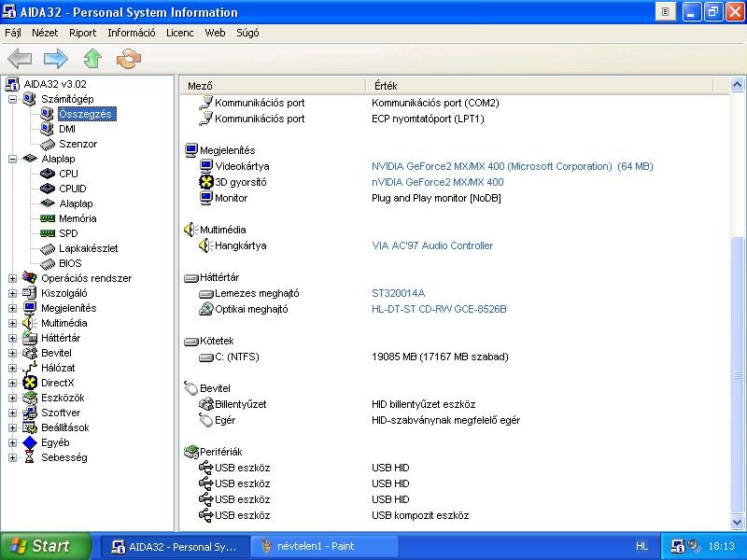Select the AIDA32 v3.02 root node
The image size is (747, 560).
[x=55, y=84]
